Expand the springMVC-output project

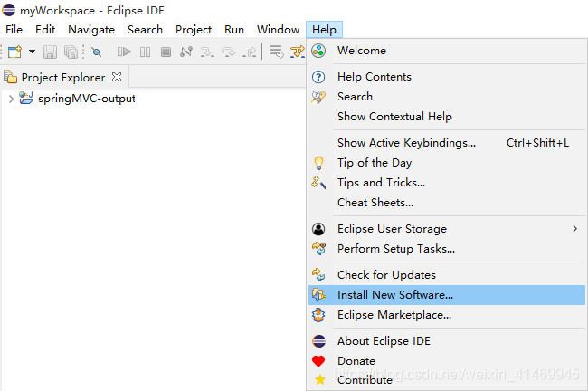click(x=11, y=99)
